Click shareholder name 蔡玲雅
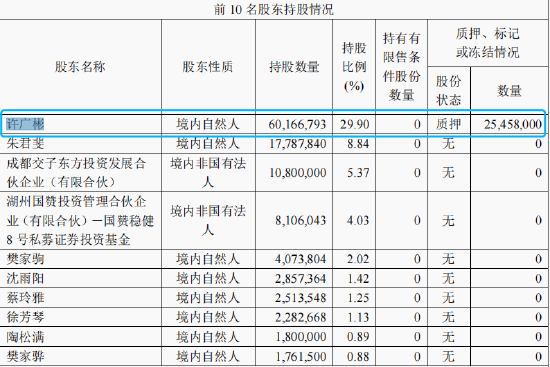550x367 pixels. (x=25, y=298)
